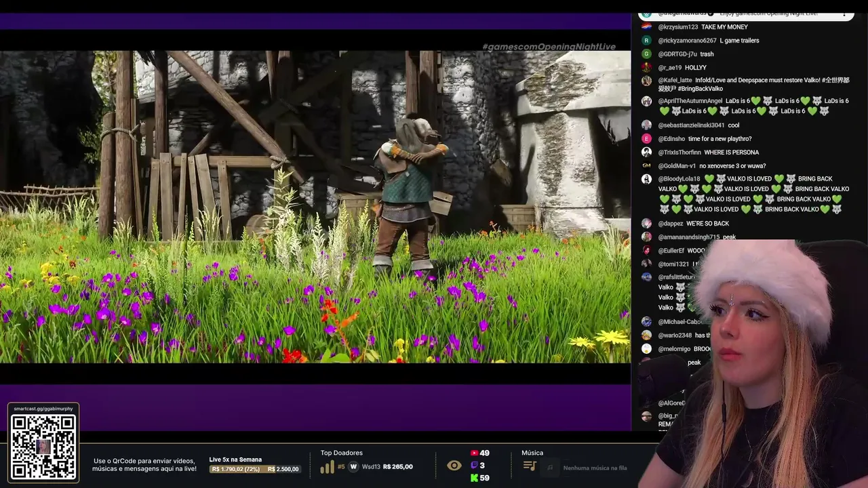
Task: Click sebastianzielinski3041's chat avatar
Action: tap(646, 125)
